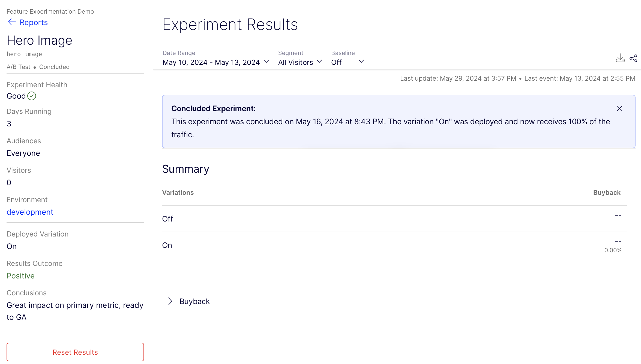Click the Variations column header
This screenshot has width=641, height=364.
pos(178,192)
